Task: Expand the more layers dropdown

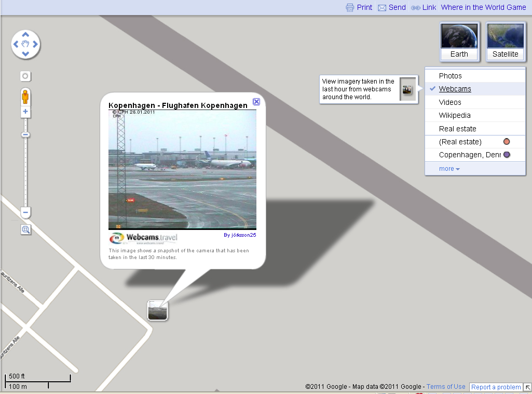Action: pos(449,169)
